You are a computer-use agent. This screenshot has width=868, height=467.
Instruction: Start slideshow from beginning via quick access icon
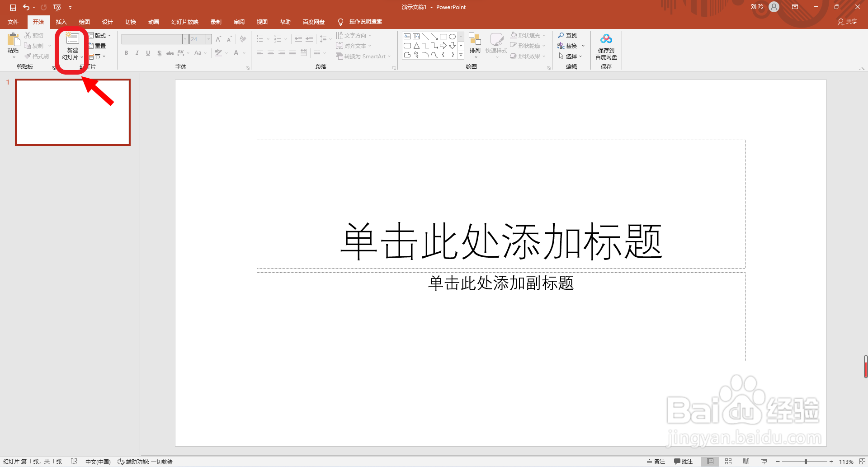click(57, 7)
